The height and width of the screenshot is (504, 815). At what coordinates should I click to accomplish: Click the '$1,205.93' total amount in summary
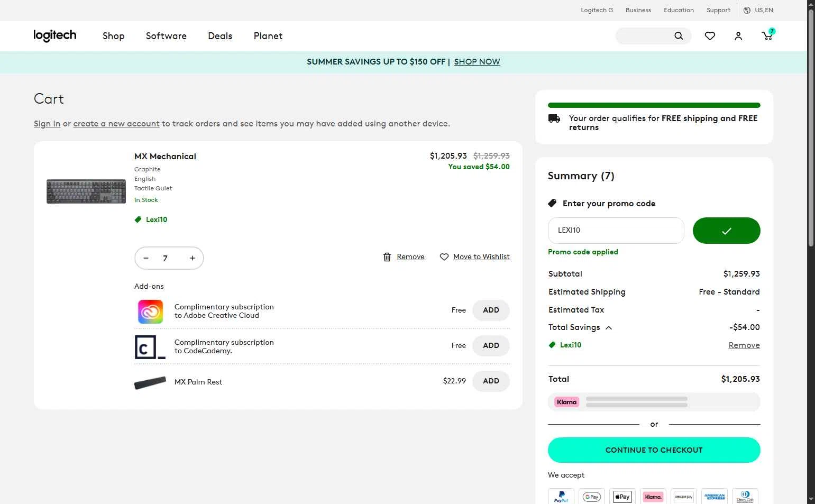(x=740, y=379)
